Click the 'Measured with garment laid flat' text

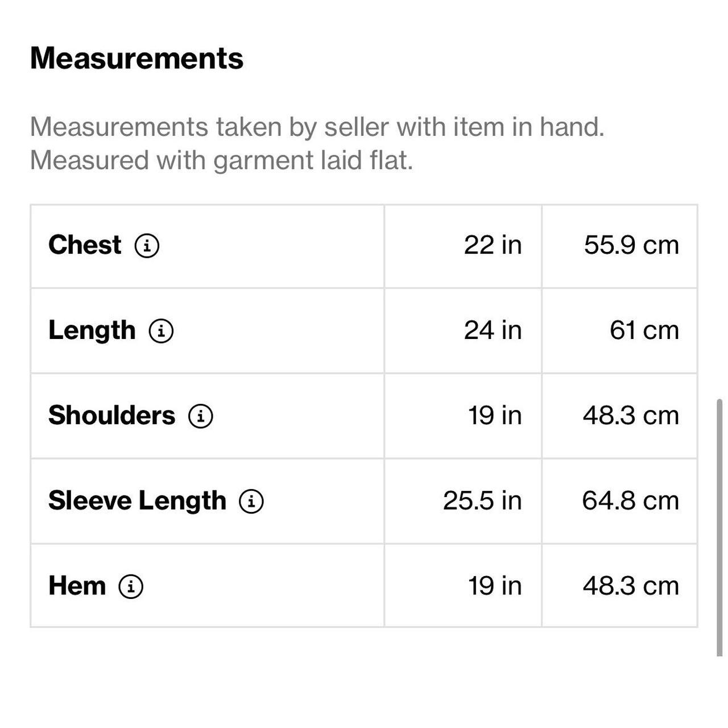pyautogui.click(x=221, y=160)
